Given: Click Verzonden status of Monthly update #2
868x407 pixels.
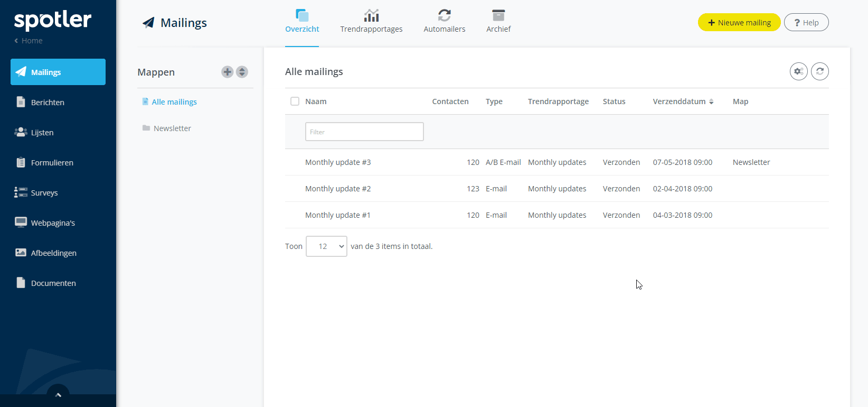Looking at the screenshot, I should (x=621, y=189).
